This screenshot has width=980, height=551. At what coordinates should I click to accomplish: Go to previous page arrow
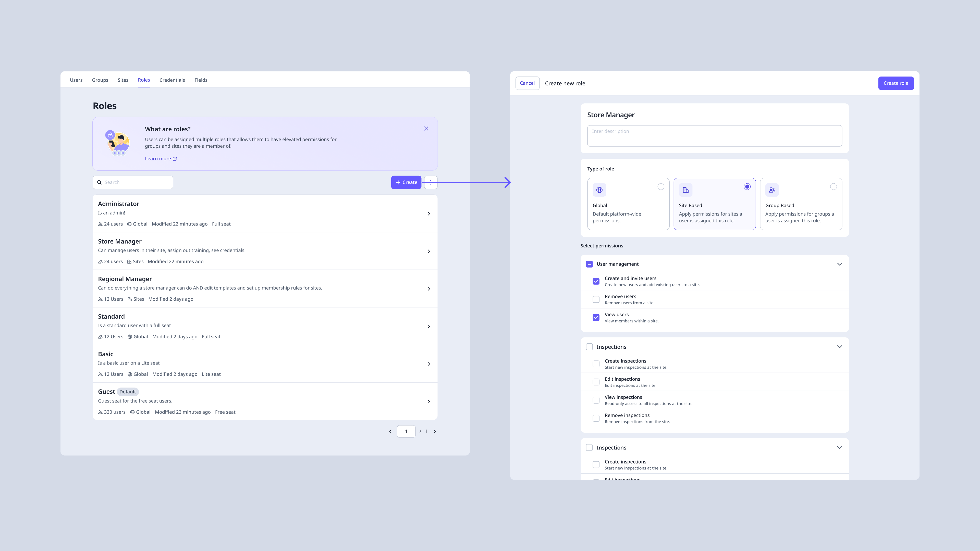[x=390, y=431]
